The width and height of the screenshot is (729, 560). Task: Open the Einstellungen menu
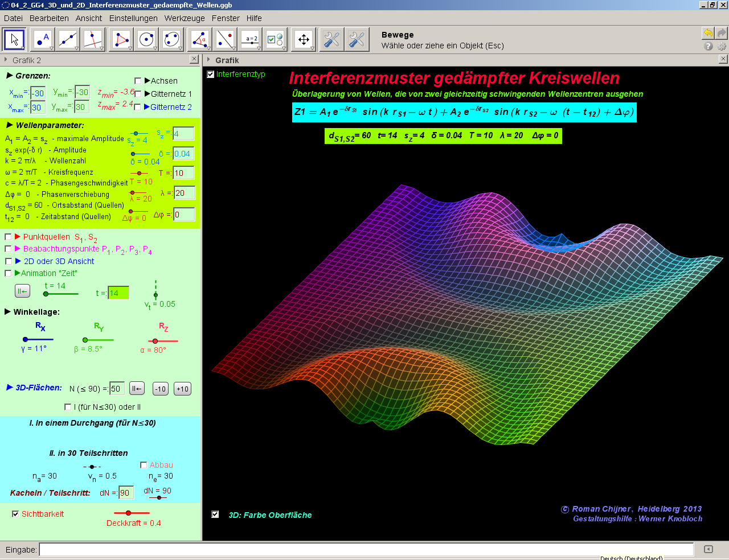133,18
